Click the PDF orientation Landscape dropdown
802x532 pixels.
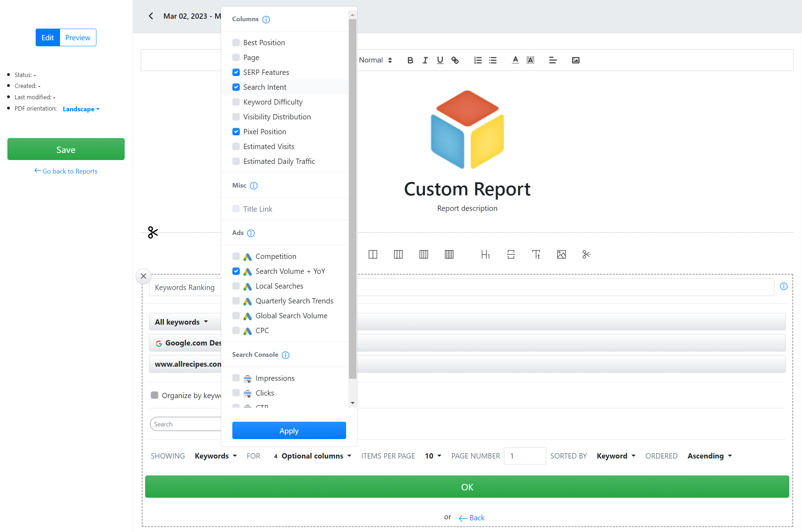[81, 109]
